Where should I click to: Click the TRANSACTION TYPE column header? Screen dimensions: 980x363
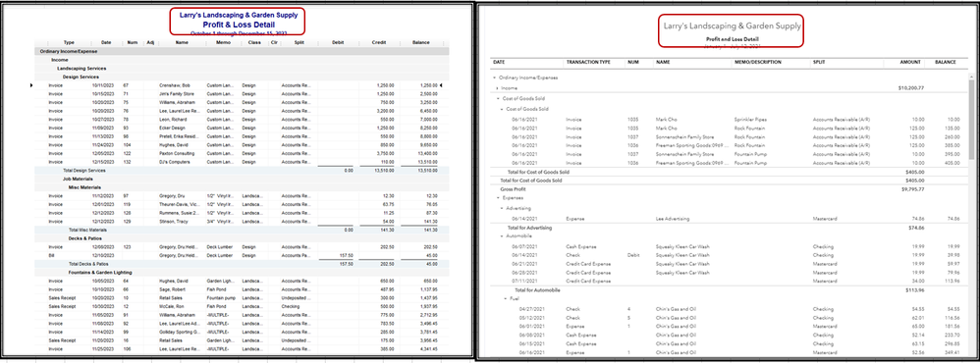(x=588, y=63)
